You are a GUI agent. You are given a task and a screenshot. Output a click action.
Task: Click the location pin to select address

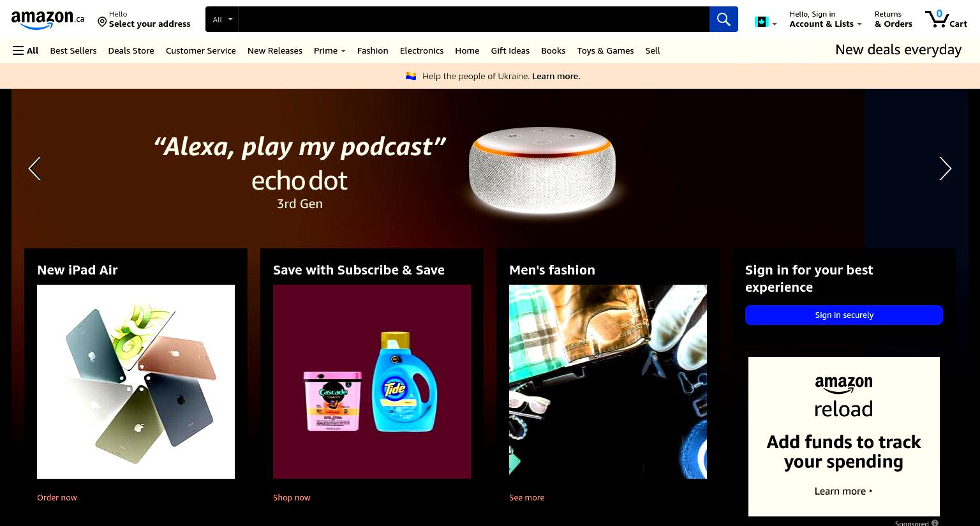(102, 22)
